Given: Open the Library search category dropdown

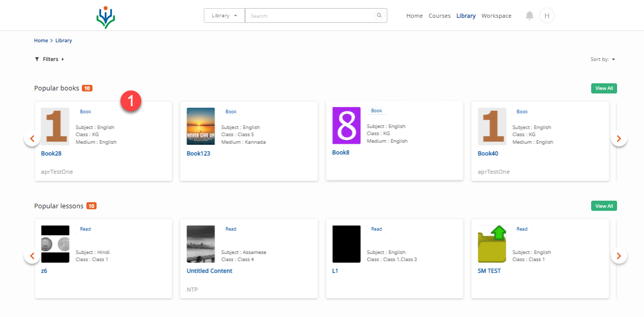Looking at the screenshot, I should pos(224,16).
